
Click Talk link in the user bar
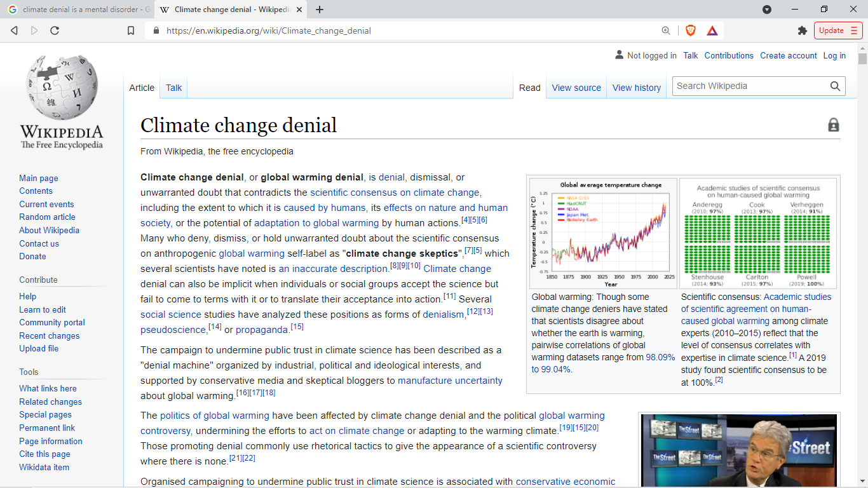[691, 55]
